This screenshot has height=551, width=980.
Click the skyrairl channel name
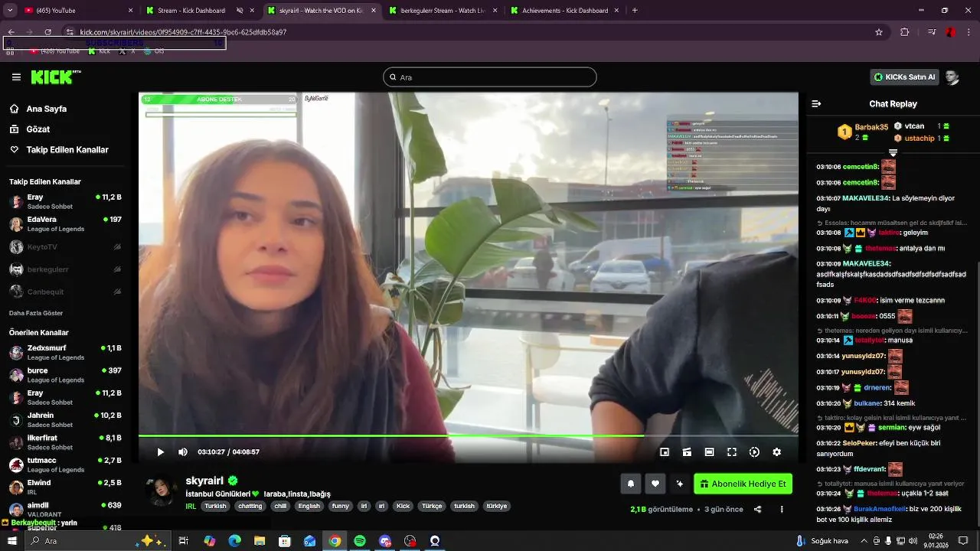(204, 481)
